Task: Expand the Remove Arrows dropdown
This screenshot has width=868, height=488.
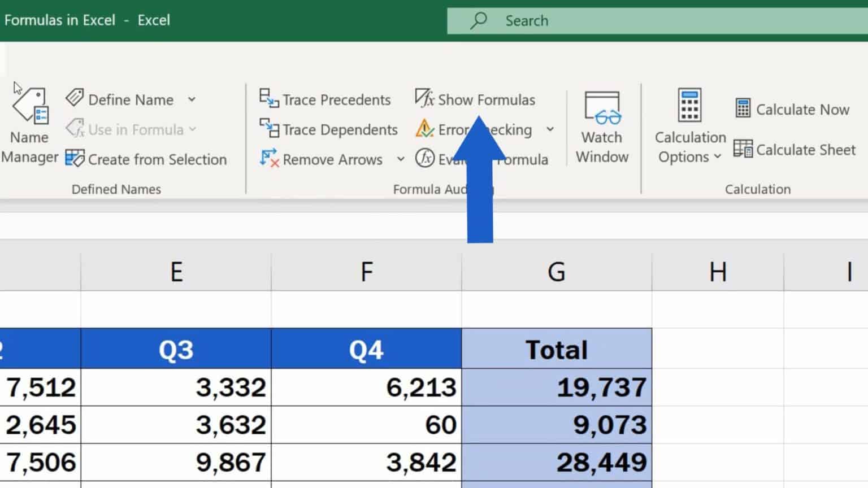Action: 401,159
